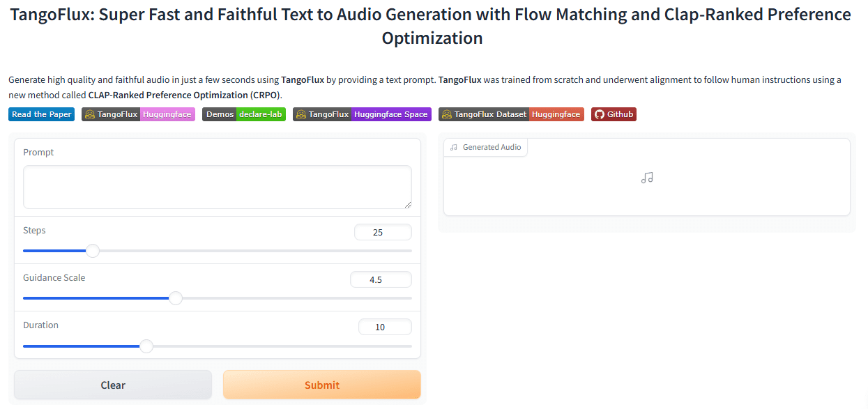Click the music note icon in Generated Audio panel

click(647, 178)
